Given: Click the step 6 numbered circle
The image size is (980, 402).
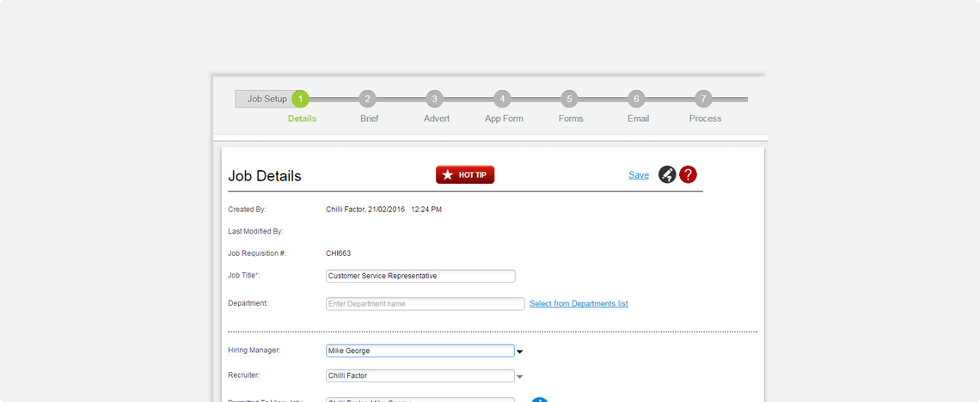Looking at the screenshot, I should tap(636, 99).
